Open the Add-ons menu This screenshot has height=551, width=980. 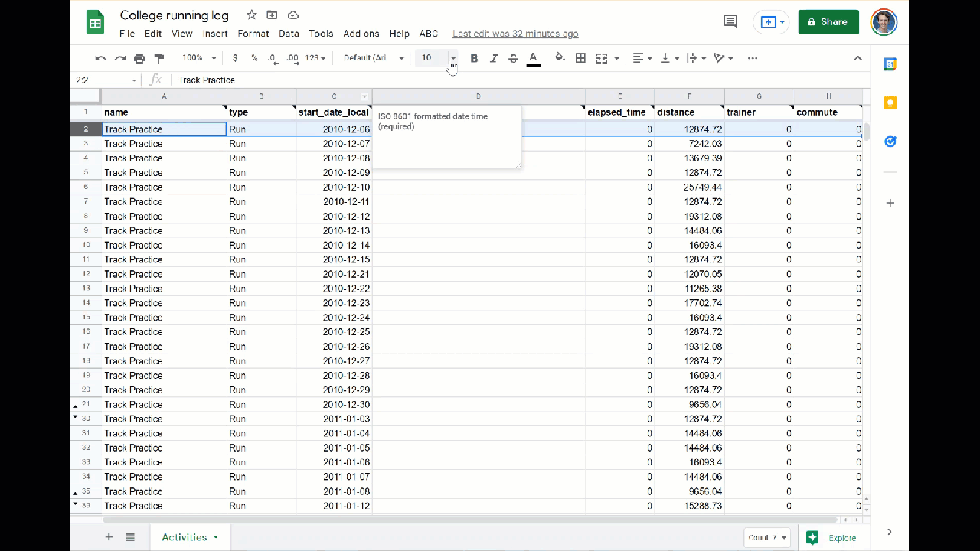(x=361, y=34)
